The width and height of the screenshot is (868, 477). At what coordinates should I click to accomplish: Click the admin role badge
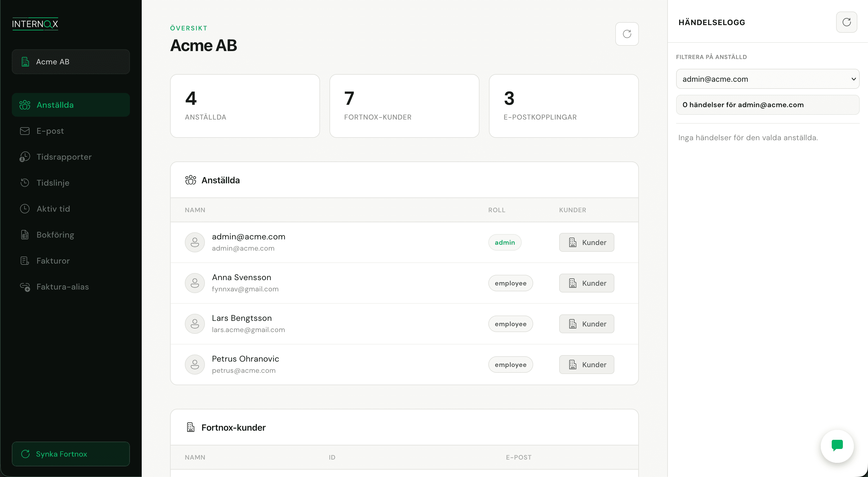point(505,242)
